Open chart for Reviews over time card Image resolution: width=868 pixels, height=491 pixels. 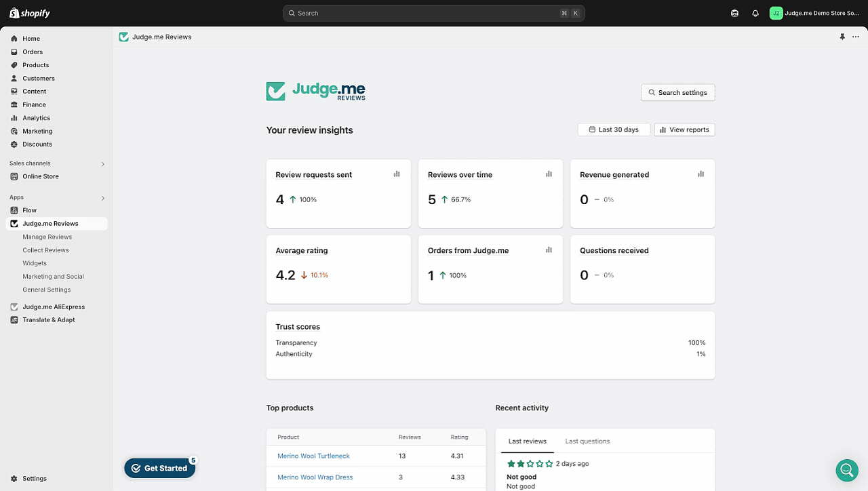pyautogui.click(x=549, y=174)
